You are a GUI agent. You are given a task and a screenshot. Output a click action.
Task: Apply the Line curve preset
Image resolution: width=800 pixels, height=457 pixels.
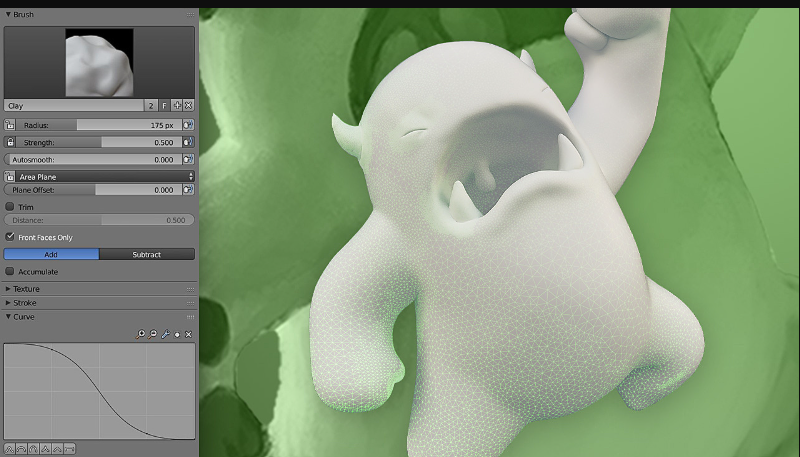pos(57,449)
